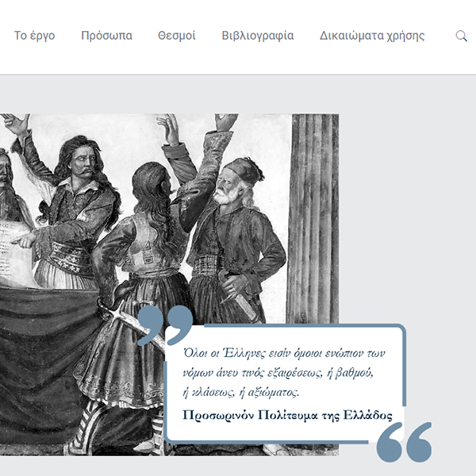Image resolution: width=476 pixels, height=476 pixels.
Task: Click the "Προσωρινόν Πολίτευμα της Ελλάδος" title
Action: click(x=287, y=415)
